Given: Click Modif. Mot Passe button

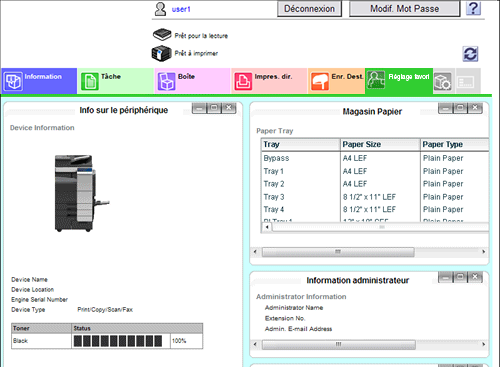Looking at the screenshot, I should (404, 9).
